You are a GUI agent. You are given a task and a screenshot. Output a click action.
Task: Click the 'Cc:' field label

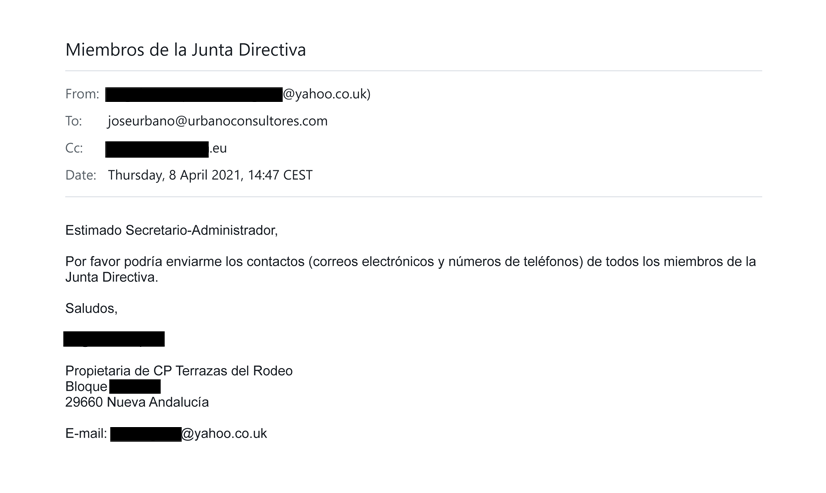(74, 149)
